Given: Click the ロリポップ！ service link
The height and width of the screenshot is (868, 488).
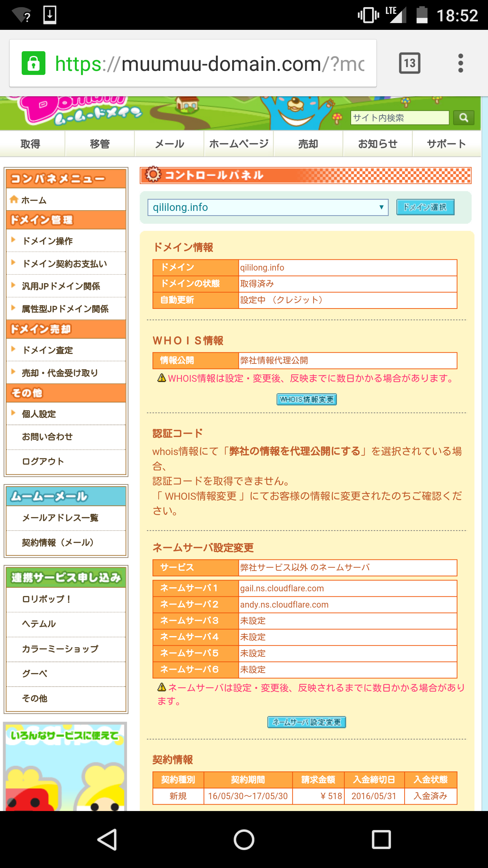Looking at the screenshot, I should point(46,599).
